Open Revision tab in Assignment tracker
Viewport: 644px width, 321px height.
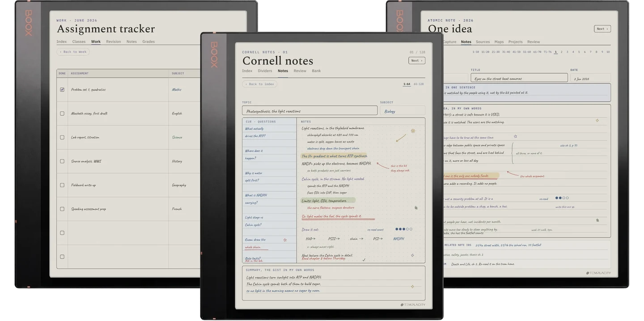point(114,42)
